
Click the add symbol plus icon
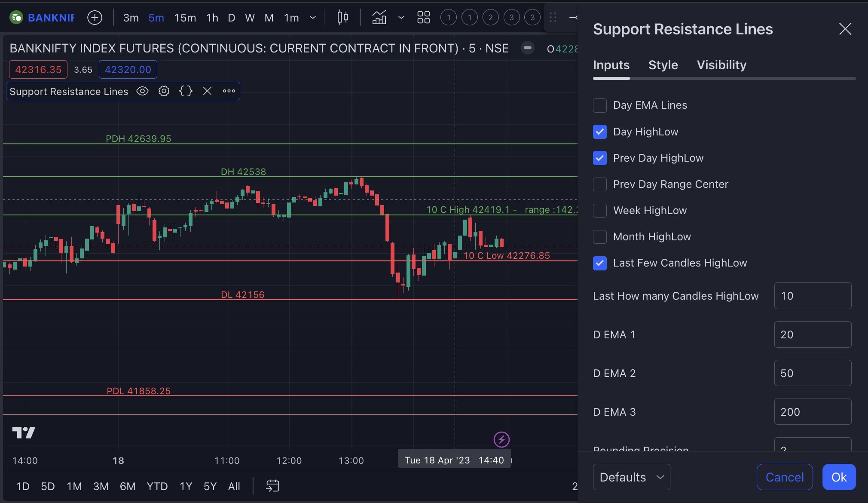(95, 18)
